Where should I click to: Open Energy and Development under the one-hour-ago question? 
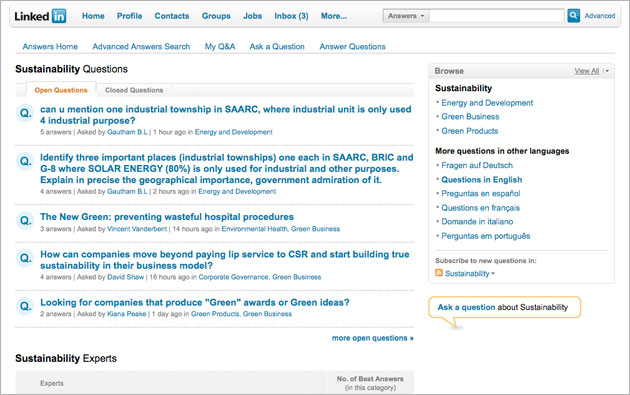[233, 132]
